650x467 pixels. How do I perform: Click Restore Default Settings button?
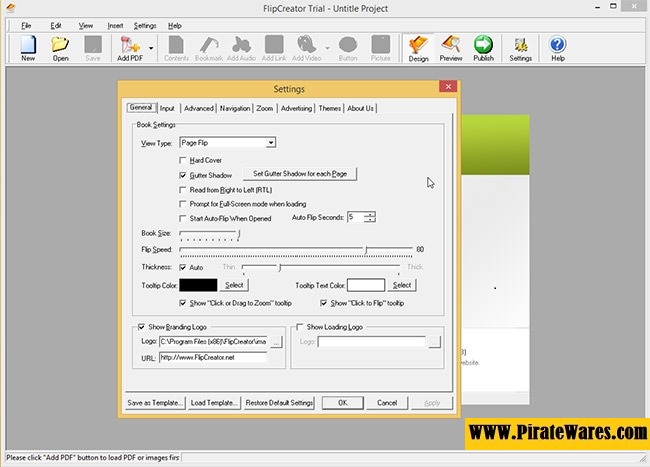pos(279,403)
